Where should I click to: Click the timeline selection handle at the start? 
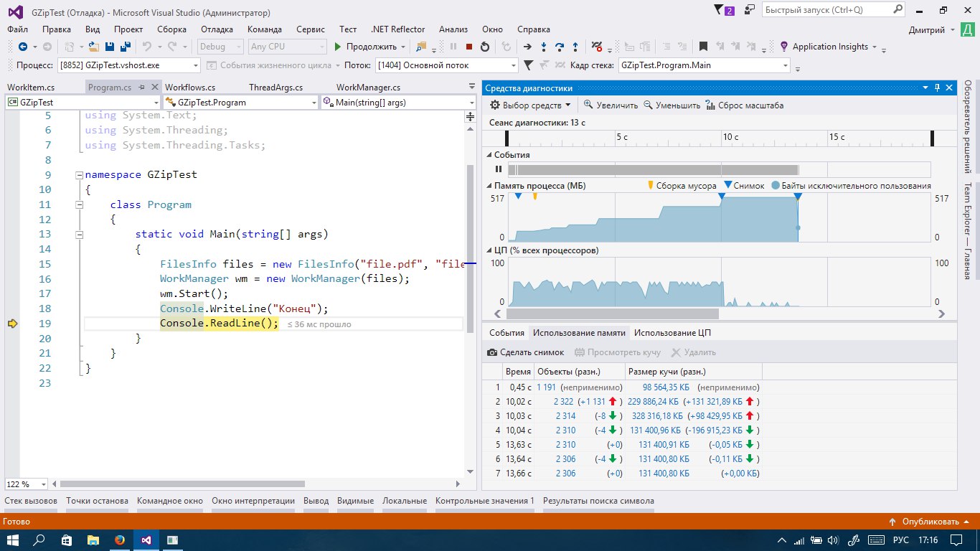tap(507, 138)
